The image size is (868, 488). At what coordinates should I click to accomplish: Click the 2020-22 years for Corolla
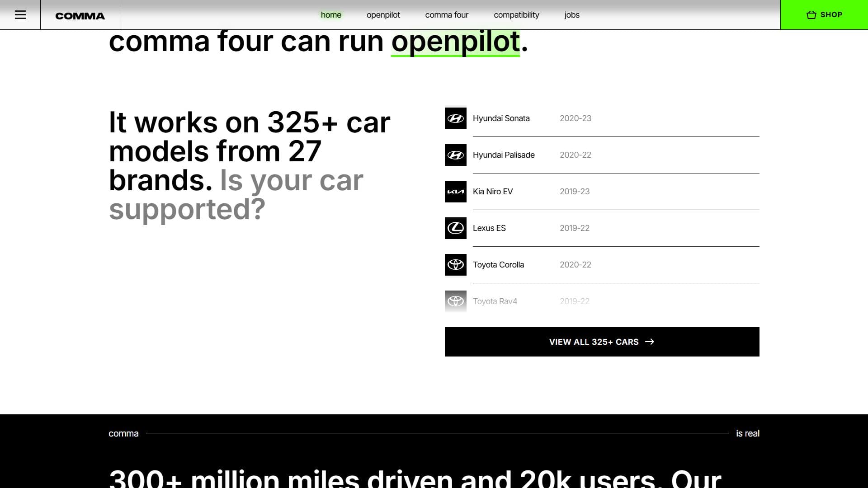pyautogui.click(x=576, y=265)
